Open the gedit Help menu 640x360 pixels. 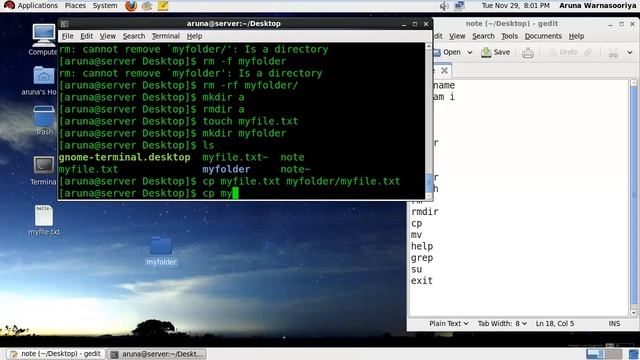point(576,36)
